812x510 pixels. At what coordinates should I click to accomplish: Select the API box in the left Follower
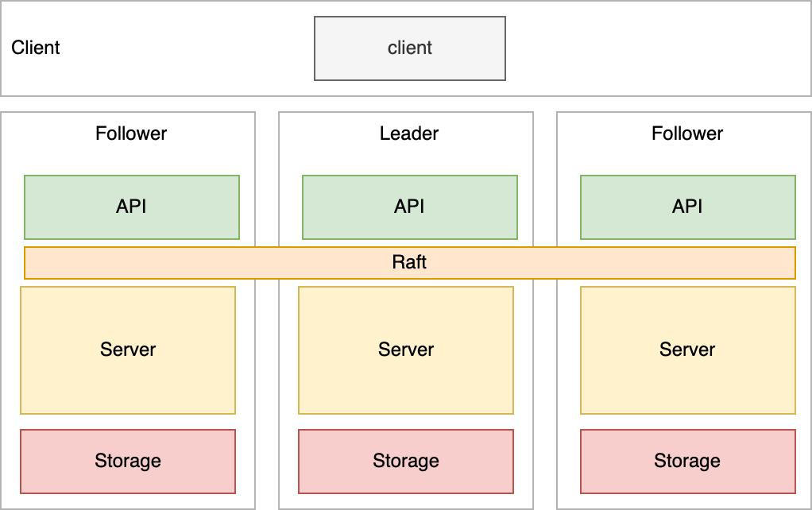(x=131, y=207)
